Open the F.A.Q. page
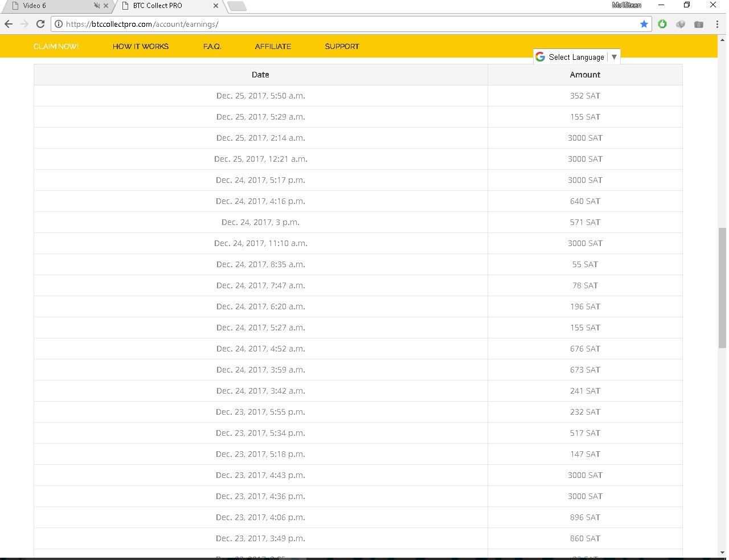Viewport: 729px width, 560px height. (212, 47)
